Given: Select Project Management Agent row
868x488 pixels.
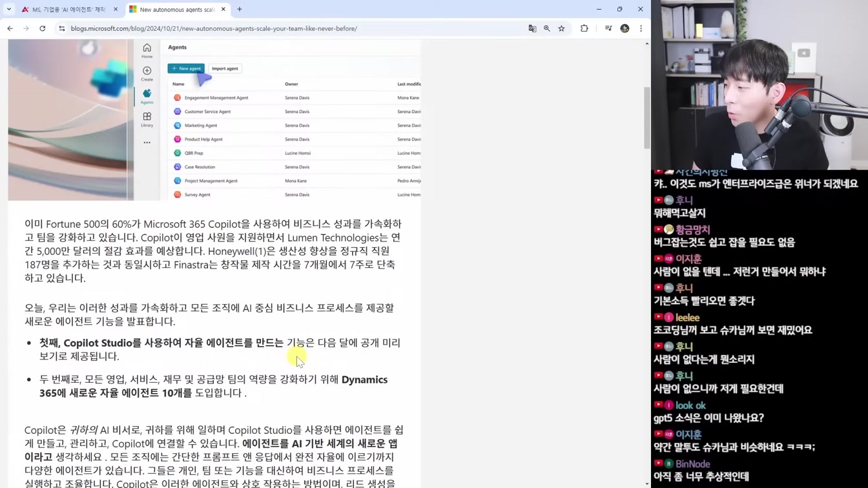Looking at the screenshot, I should tap(294, 181).
